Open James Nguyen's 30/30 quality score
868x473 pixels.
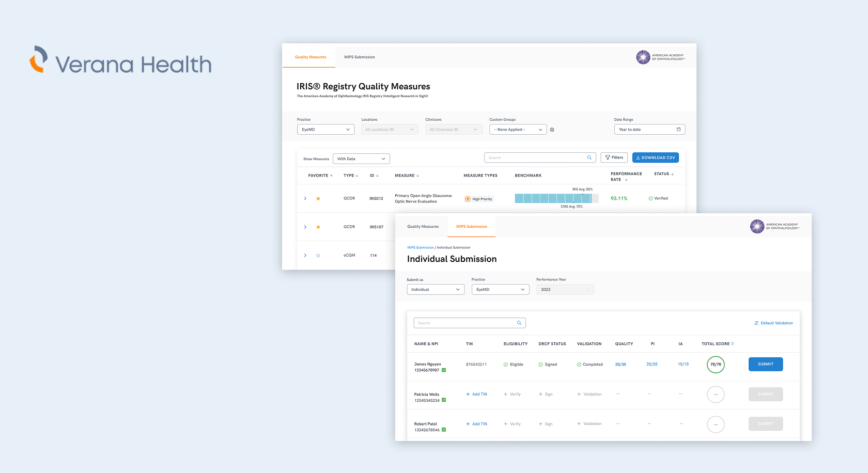(621, 365)
